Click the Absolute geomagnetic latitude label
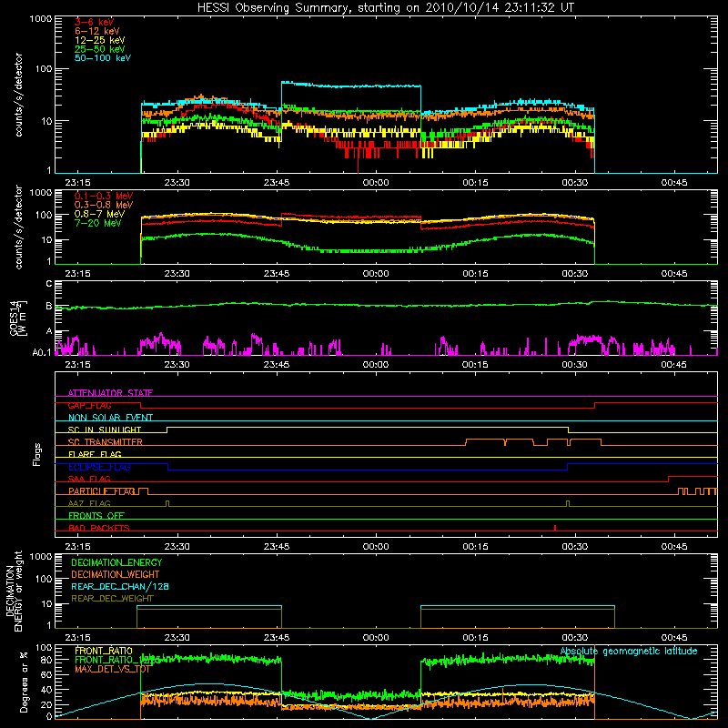The image size is (728, 728). (629, 651)
